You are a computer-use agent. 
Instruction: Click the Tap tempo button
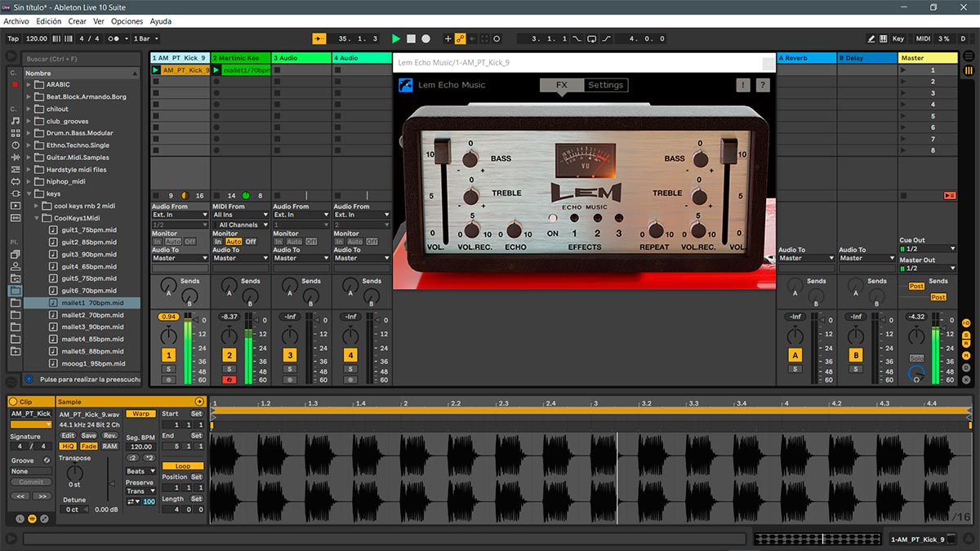[x=13, y=38]
